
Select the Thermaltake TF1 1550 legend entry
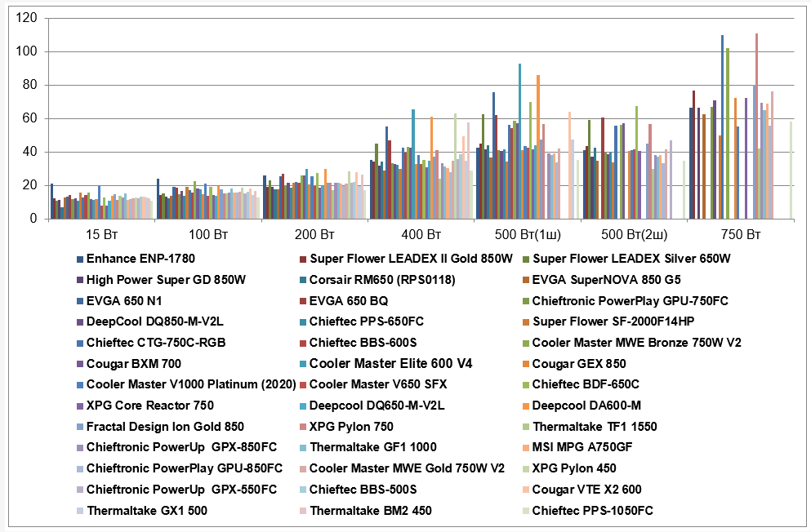(x=590, y=427)
